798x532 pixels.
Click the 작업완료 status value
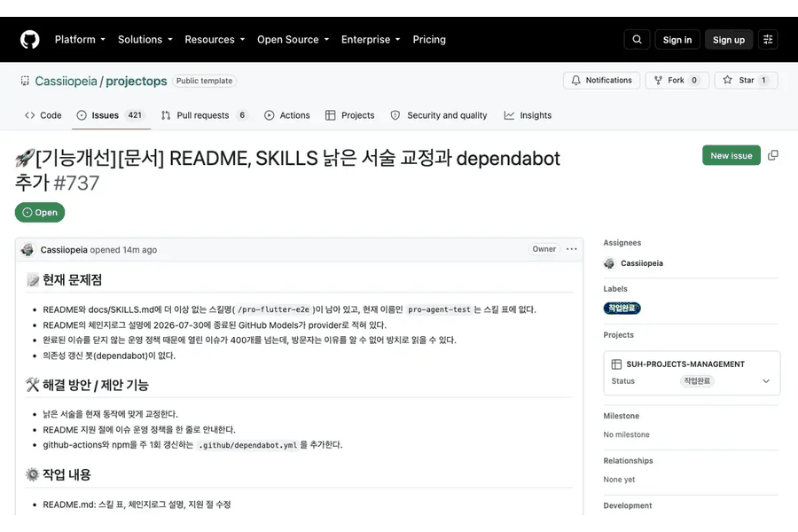tap(697, 380)
